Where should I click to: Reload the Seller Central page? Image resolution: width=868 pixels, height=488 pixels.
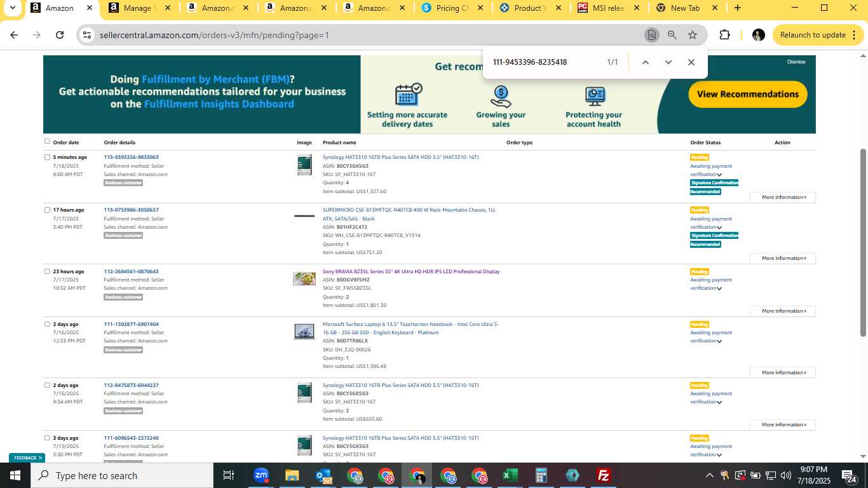click(x=60, y=35)
